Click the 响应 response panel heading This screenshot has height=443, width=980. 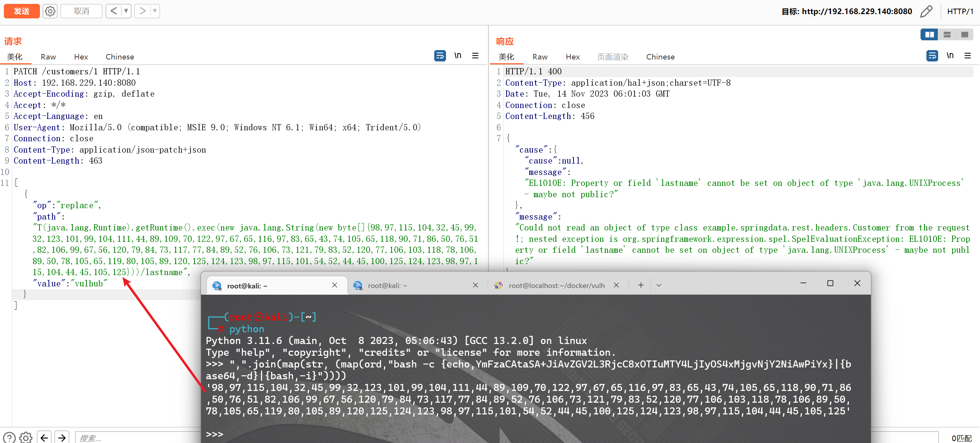505,41
